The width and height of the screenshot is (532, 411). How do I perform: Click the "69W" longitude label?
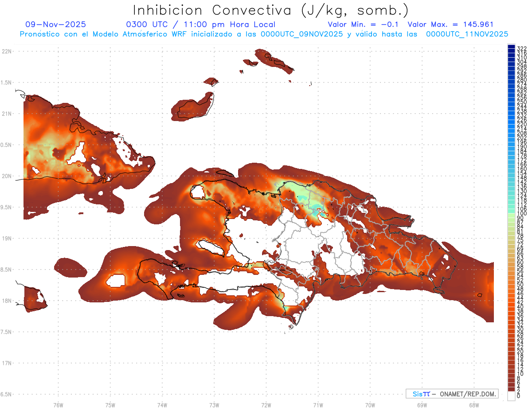422,404
